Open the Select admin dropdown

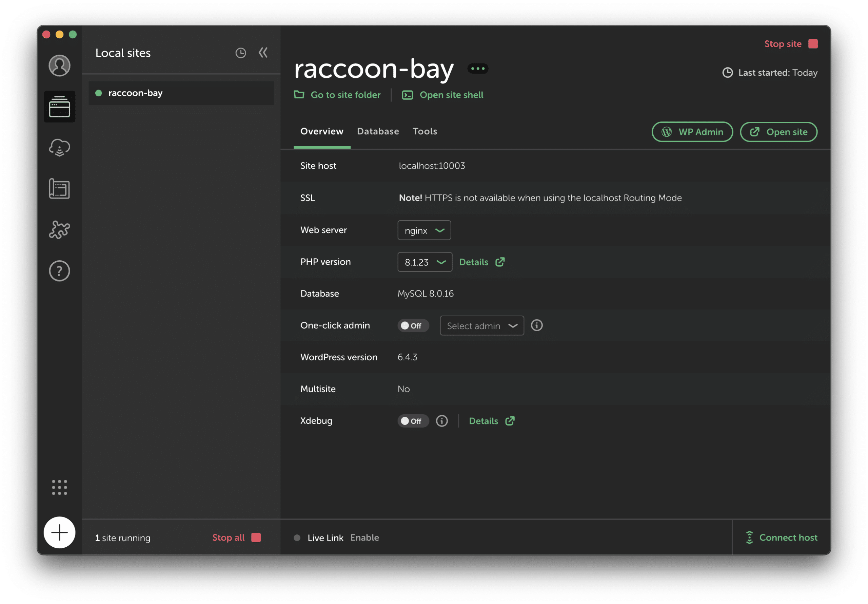click(482, 325)
